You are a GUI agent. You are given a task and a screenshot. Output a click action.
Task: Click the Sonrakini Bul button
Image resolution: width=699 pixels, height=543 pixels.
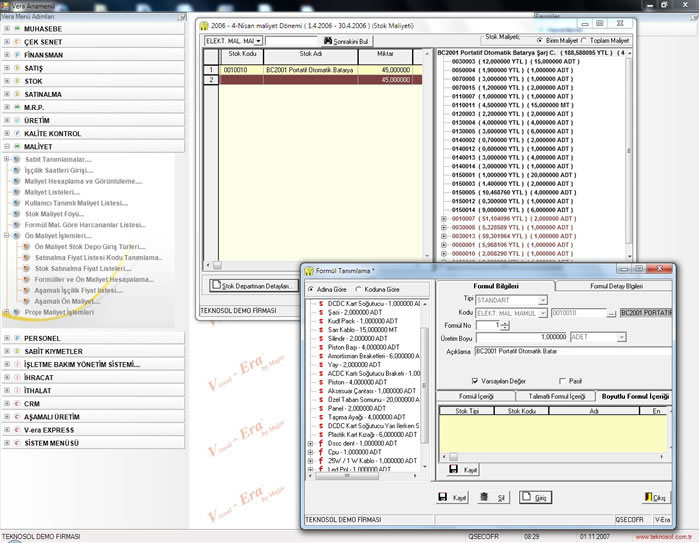tap(345, 41)
